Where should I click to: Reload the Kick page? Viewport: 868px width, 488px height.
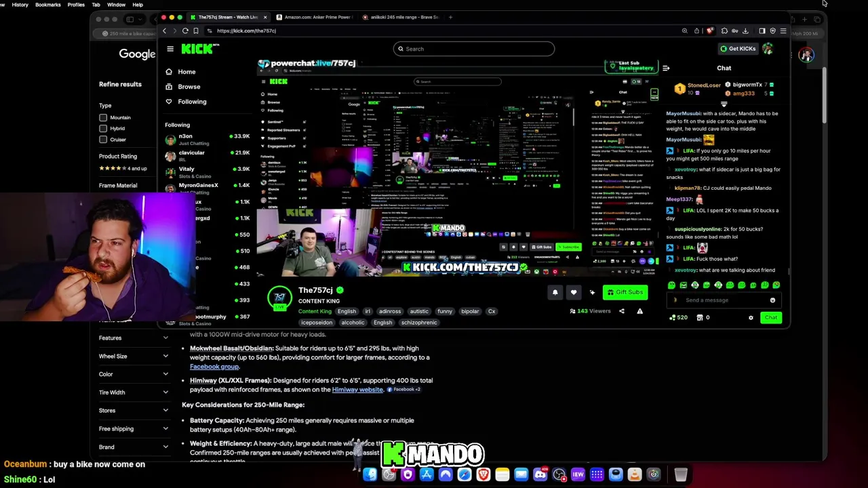click(x=185, y=30)
